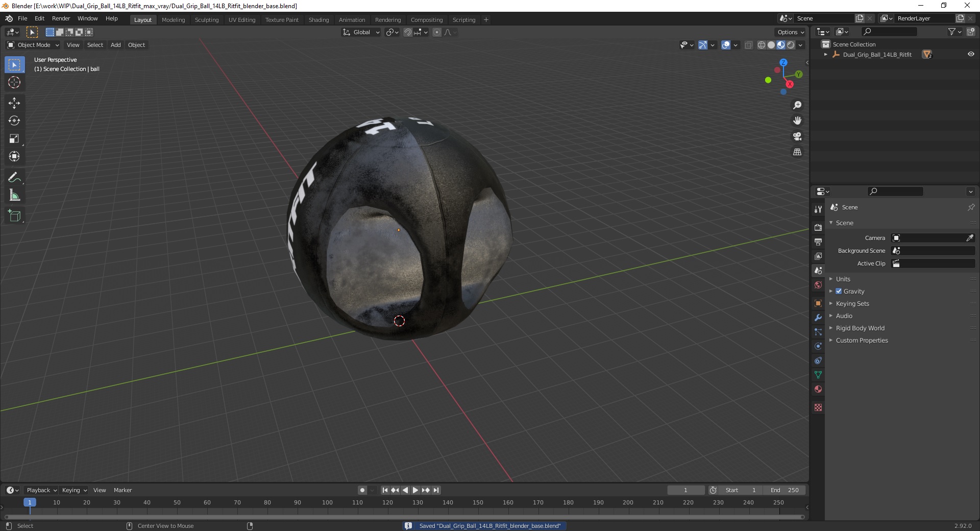
Task: Click frame 100 on the timeline
Action: [327, 503]
